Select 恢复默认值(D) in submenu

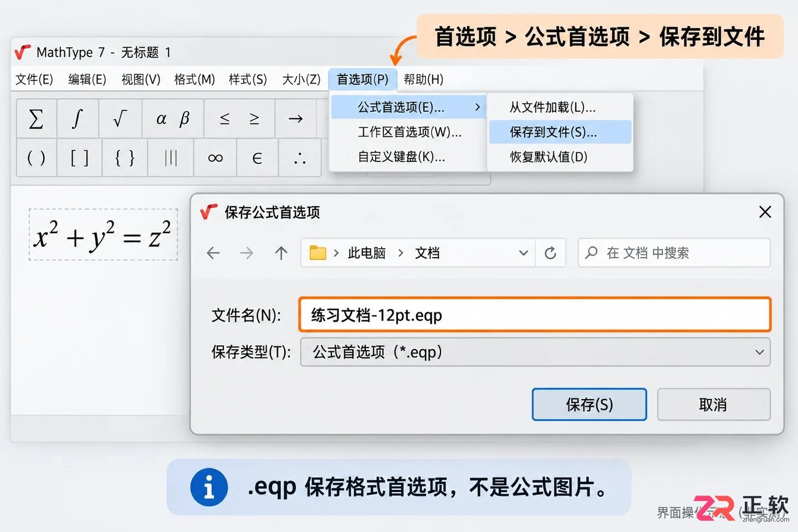(x=560, y=157)
